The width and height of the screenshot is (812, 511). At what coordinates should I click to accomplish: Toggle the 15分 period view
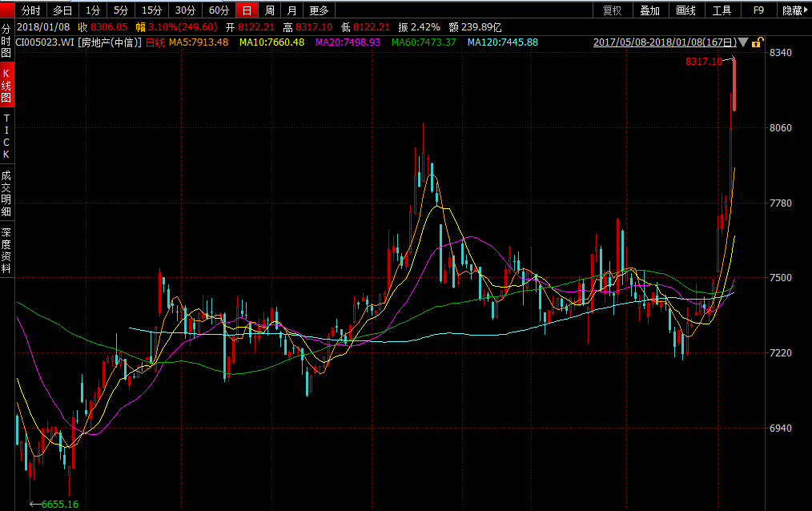(x=151, y=10)
